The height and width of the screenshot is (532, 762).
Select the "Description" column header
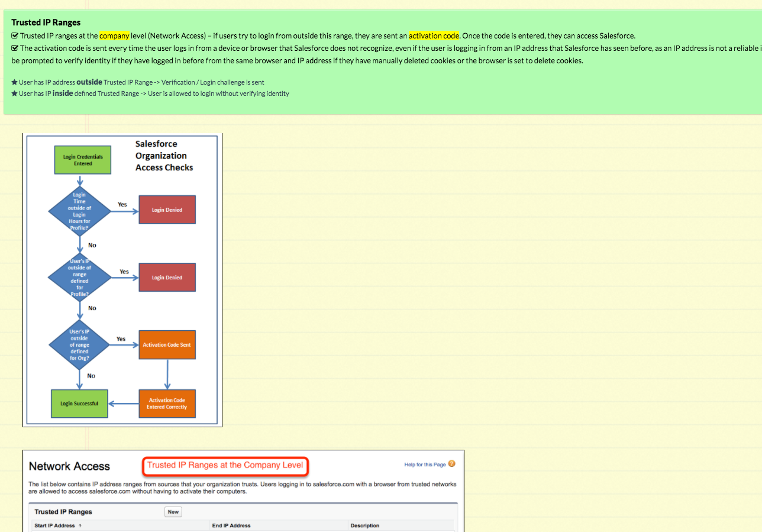(x=365, y=525)
